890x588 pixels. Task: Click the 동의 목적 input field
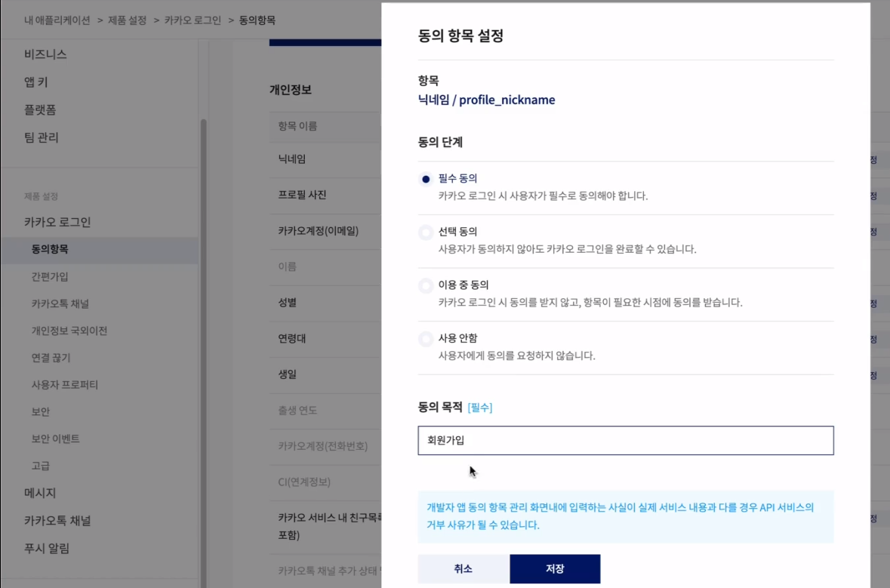(x=626, y=440)
